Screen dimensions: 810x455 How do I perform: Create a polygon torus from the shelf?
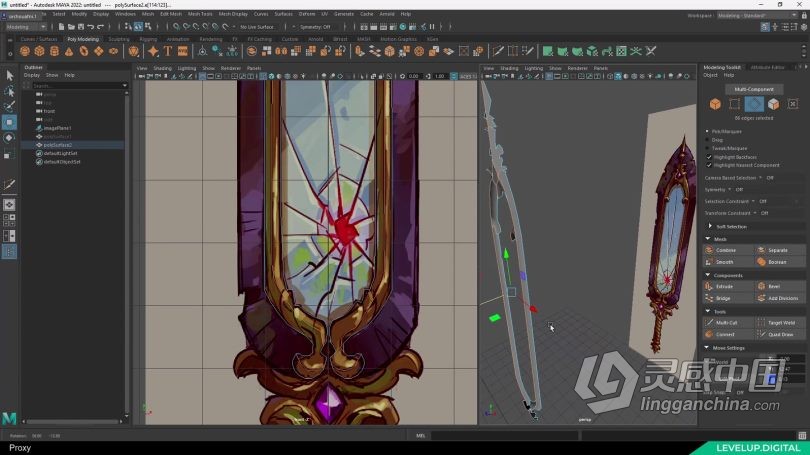pos(84,51)
